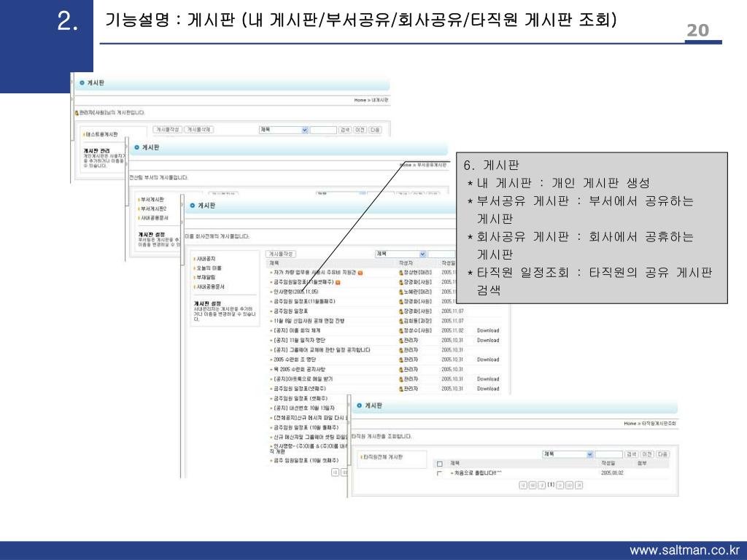This screenshot has width=747, height=560.
Task: Click the new-post icon beside '금주임원일정표(11월셋째주)'
Action: point(338,282)
